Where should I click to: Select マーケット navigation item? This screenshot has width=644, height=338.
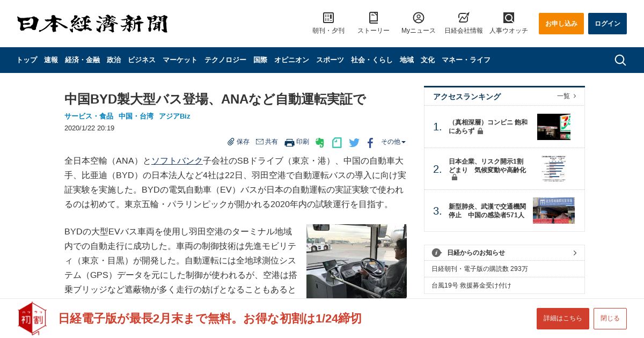click(180, 60)
